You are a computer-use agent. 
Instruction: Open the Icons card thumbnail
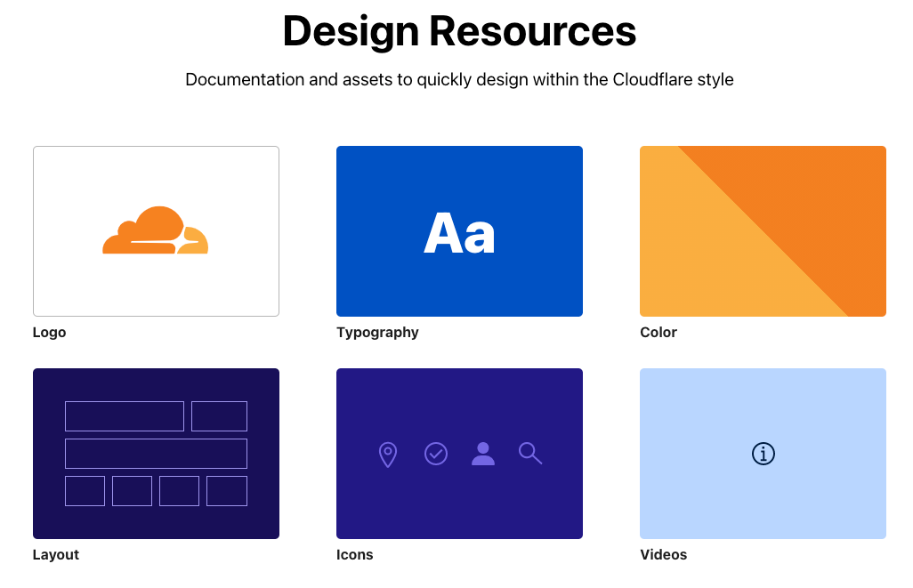pyautogui.click(x=459, y=454)
